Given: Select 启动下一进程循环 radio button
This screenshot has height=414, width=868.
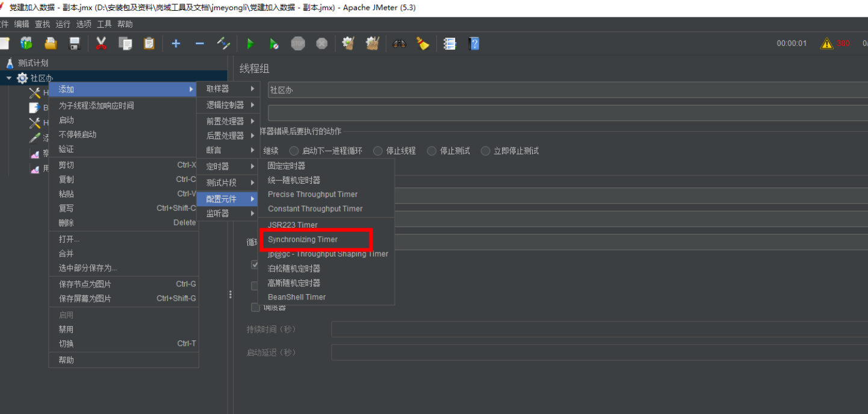Looking at the screenshot, I should (294, 151).
